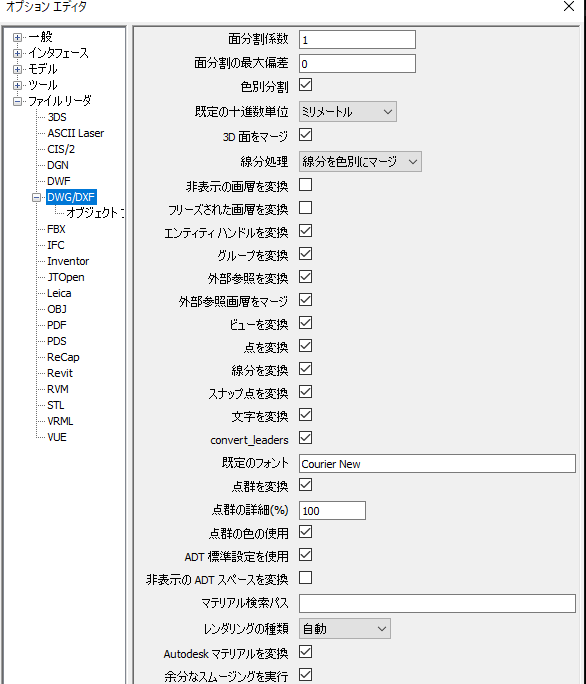Expand the インタフェース tree node
This screenshot has height=684, width=586.
[x=17, y=54]
